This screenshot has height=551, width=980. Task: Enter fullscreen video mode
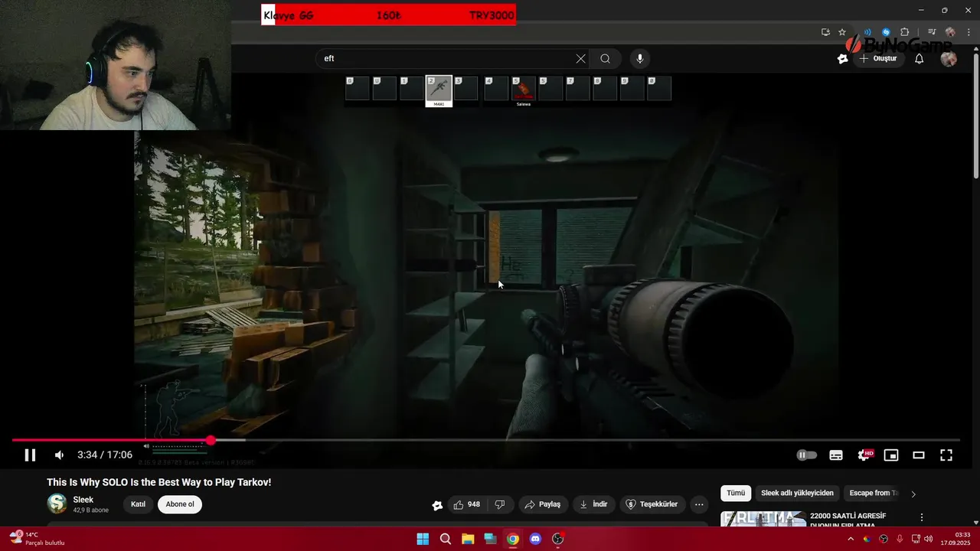click(946, 455)
